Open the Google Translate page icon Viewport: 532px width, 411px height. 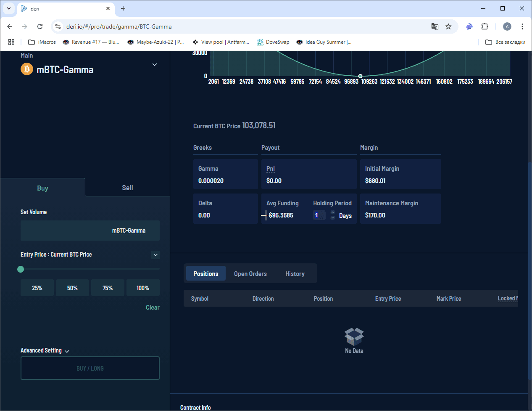435,27
